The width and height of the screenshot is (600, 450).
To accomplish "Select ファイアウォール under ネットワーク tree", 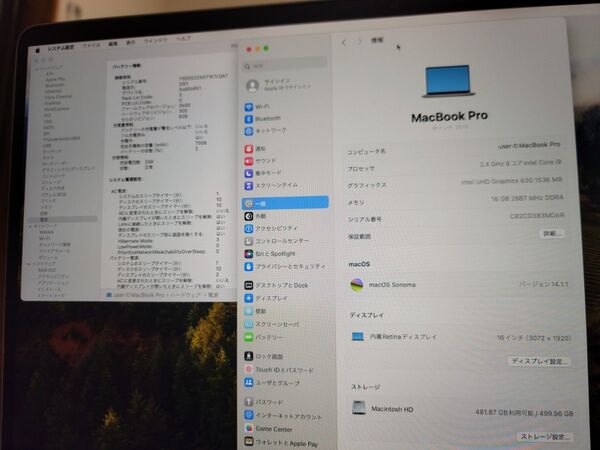I will 54,251.
